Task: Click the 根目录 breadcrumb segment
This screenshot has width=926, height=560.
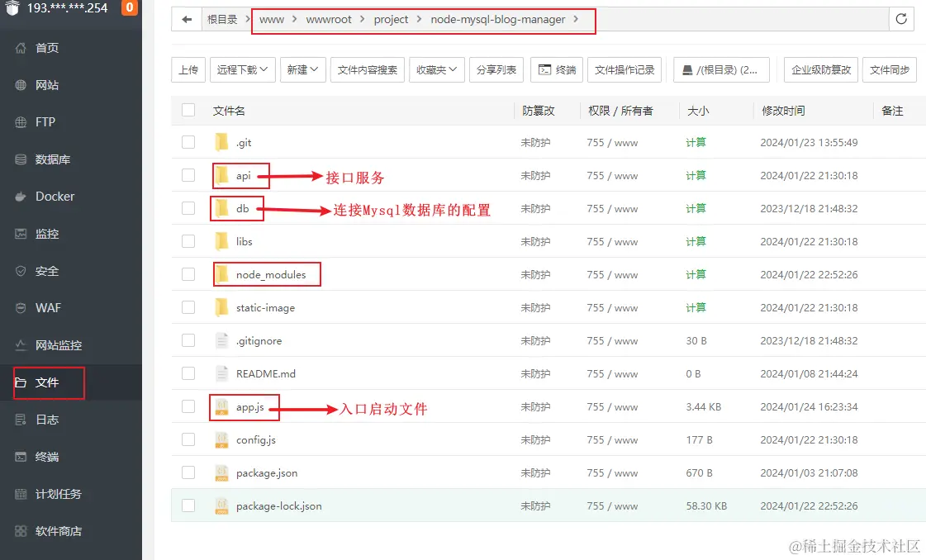Action: (x=222, y=20)
